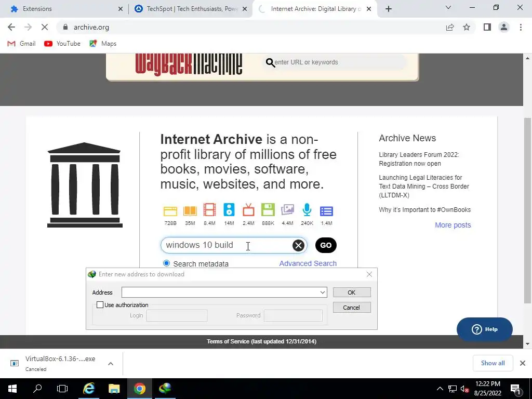Close the Chrome downloads bar
The height and width of the screenshot is (399, 532).
click(523, 363)
